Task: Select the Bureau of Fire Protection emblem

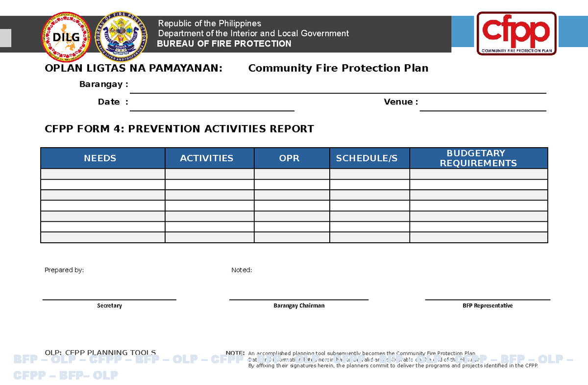Action: (x=120, y=34)
